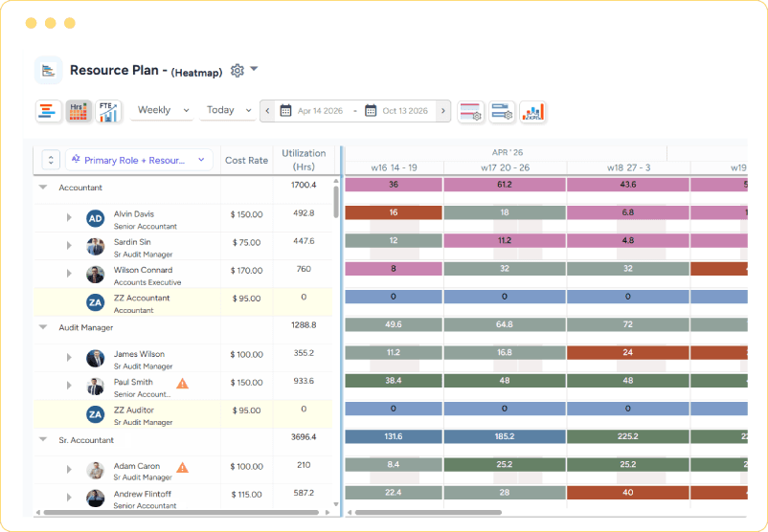Click Accountant group w17 cell 61.2
Image resolution: width=768 pixels, height=532 pixels.
click(505, 185)
